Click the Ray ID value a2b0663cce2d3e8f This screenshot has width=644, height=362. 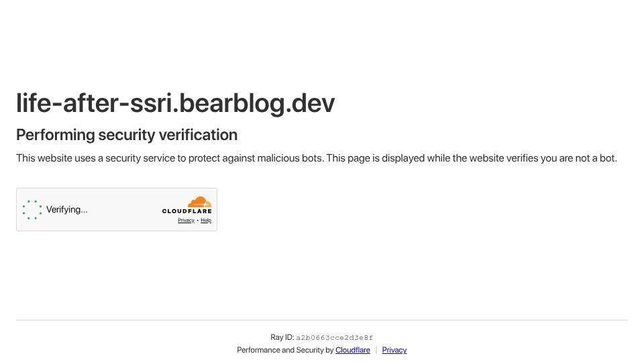pos(334,338)
